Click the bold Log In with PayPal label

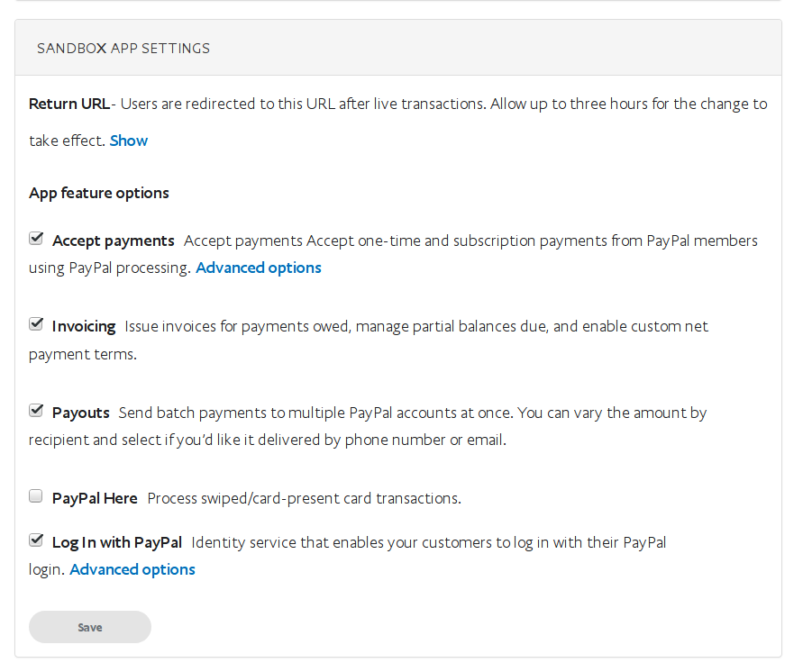117,542
